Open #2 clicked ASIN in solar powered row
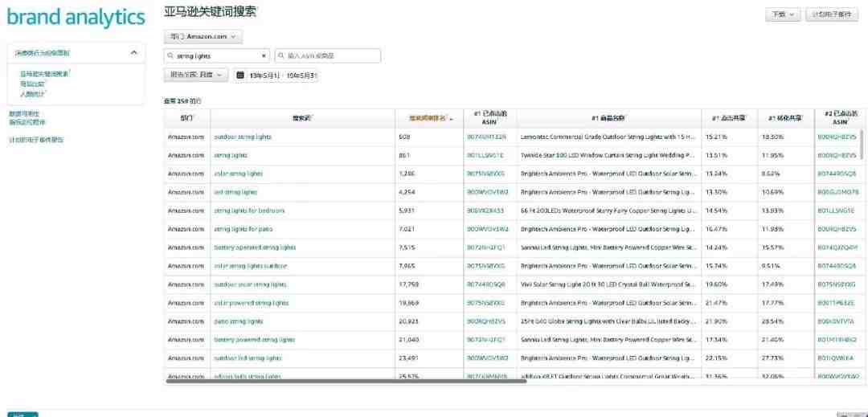868x417 pixels. pos(836,303)
